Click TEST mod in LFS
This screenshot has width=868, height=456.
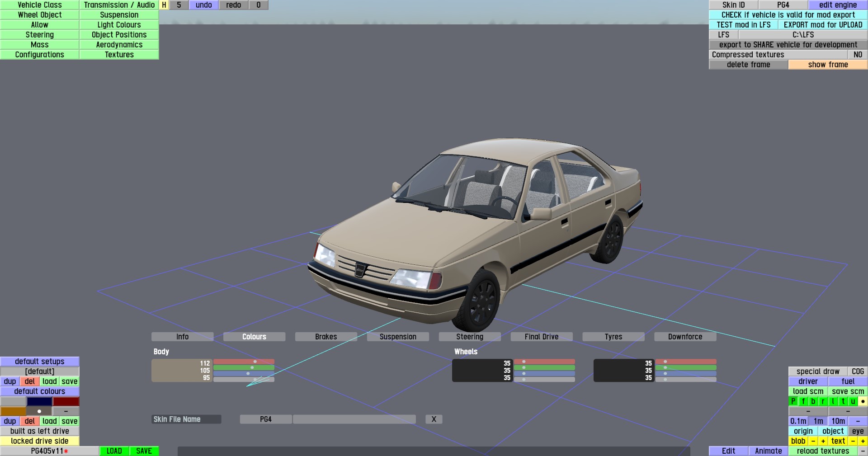[744, 25]
